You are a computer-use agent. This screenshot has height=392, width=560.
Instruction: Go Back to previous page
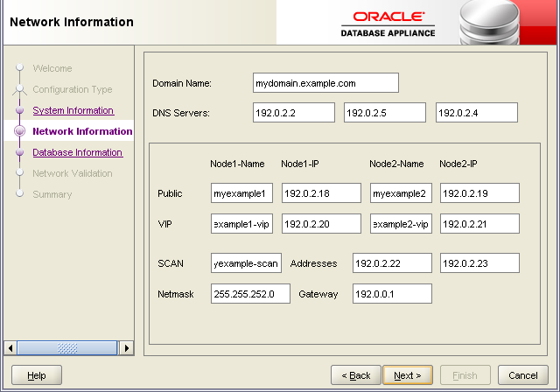356,375
